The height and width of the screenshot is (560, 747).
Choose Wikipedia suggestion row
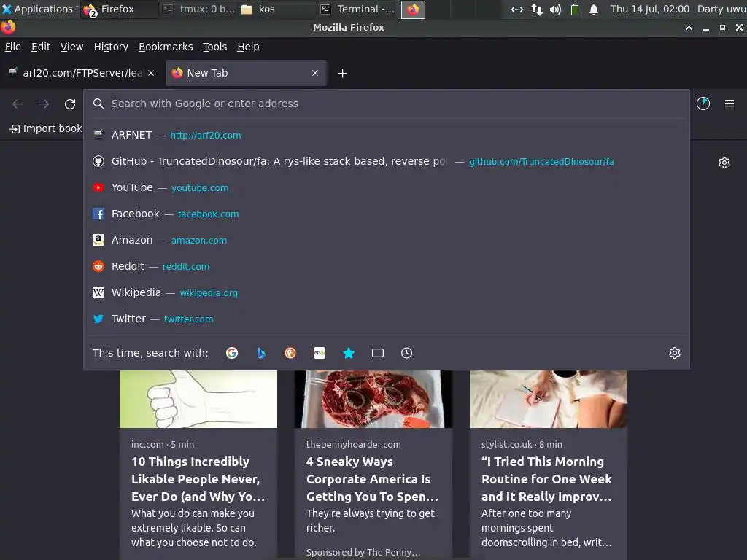pos(387,292)
